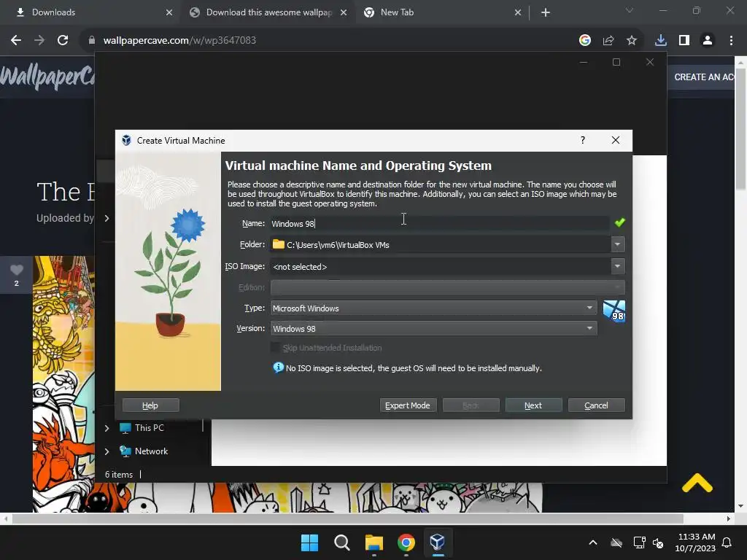
Task: Click the heart like icon on wallpaper
Action: coord(17,270)
